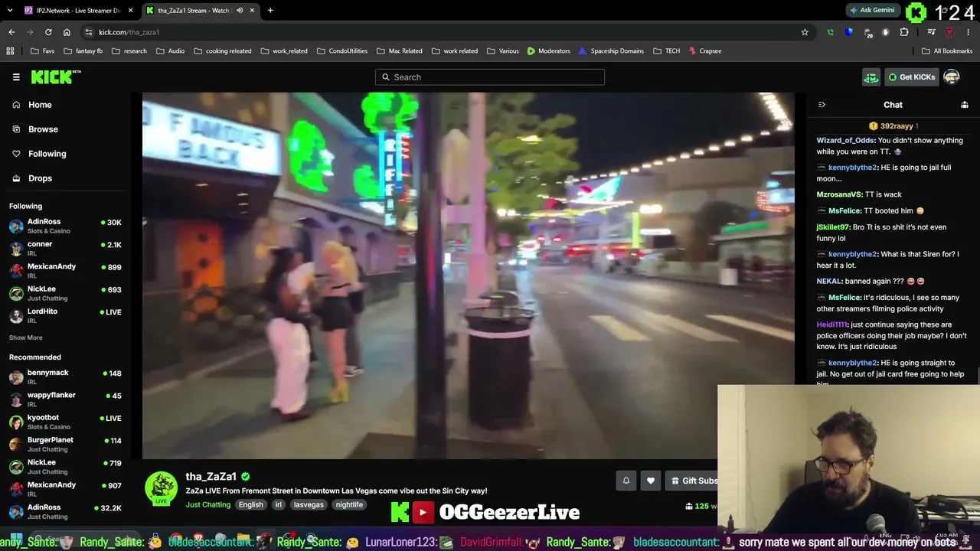Reload the current page

[48, 32]
